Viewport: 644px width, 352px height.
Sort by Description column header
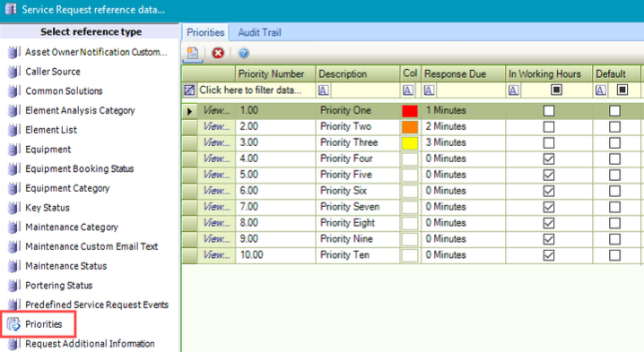(x=357, y=73)
